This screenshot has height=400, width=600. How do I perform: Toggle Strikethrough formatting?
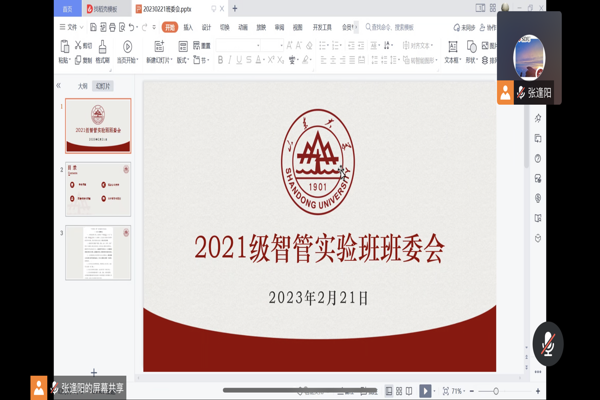(x=249, y=60)
